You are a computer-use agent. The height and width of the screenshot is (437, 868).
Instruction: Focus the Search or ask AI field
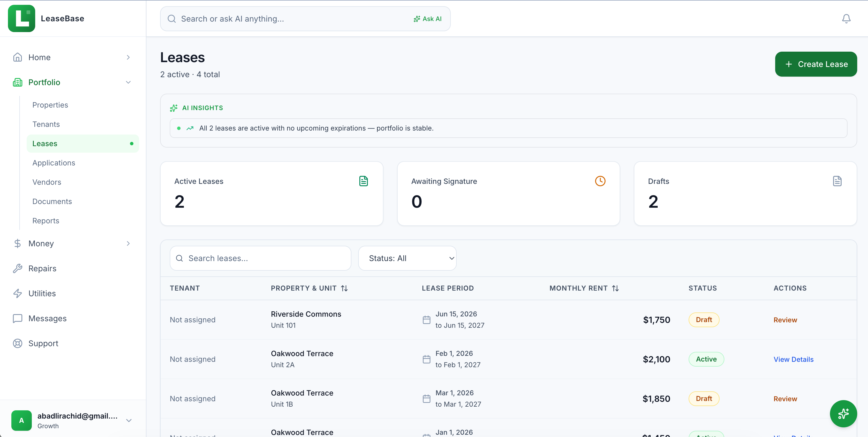305,19
